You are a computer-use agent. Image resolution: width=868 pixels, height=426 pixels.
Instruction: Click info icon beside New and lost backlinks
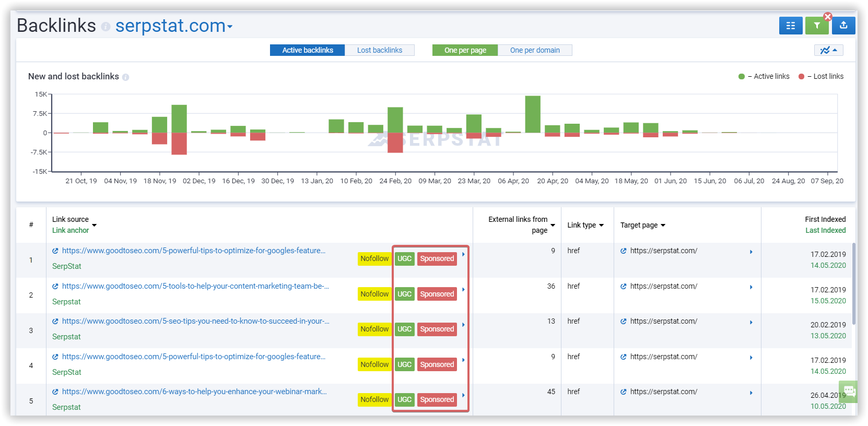pyautogui.click(x=125, y=77)
